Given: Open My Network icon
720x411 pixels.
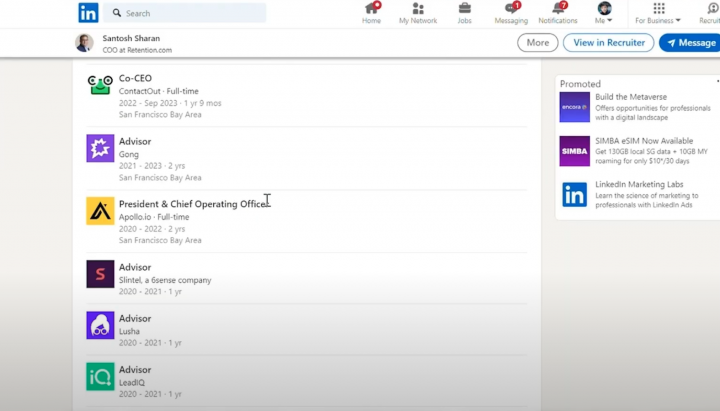Looking at the screenshot, I should tap(418, 12).
